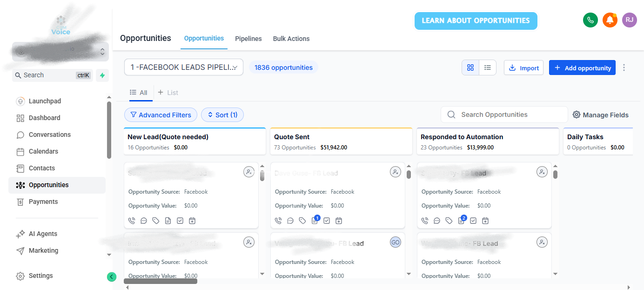Open Contacts in sidebar
The width and height of the screenshot is (644, 290).
[x=57, y=168]
